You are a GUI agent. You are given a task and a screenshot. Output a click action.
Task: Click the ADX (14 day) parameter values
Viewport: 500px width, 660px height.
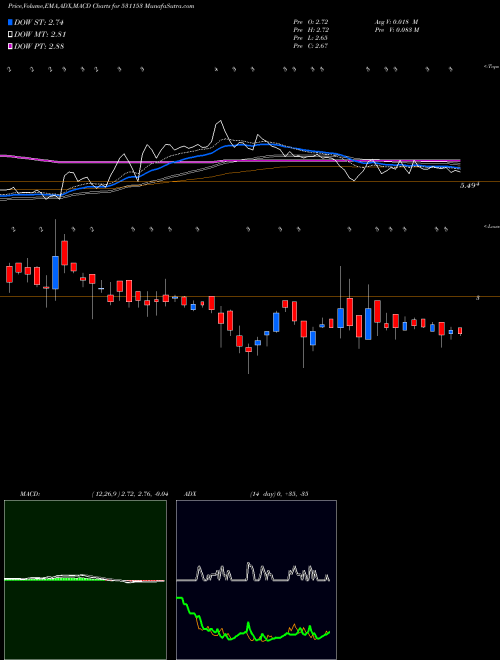(278, 493)
